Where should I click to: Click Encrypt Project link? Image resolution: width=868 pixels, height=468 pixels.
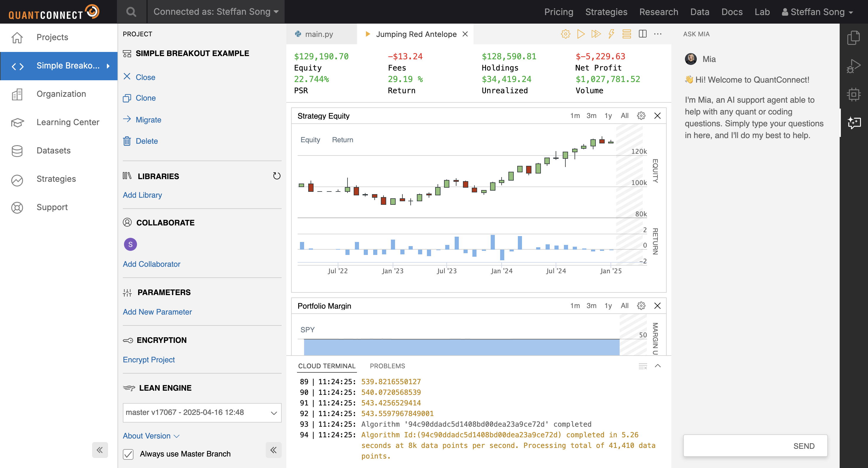click(x=149, y=360)
